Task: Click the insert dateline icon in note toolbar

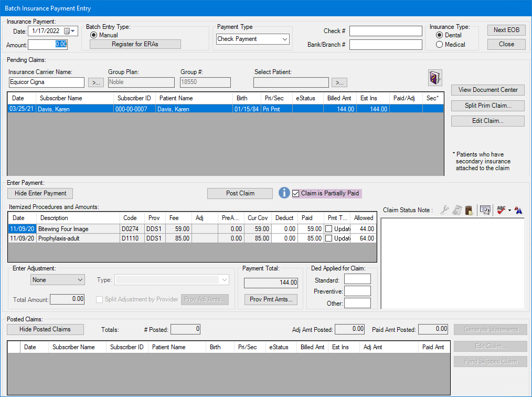Action: tap(485, 210)
